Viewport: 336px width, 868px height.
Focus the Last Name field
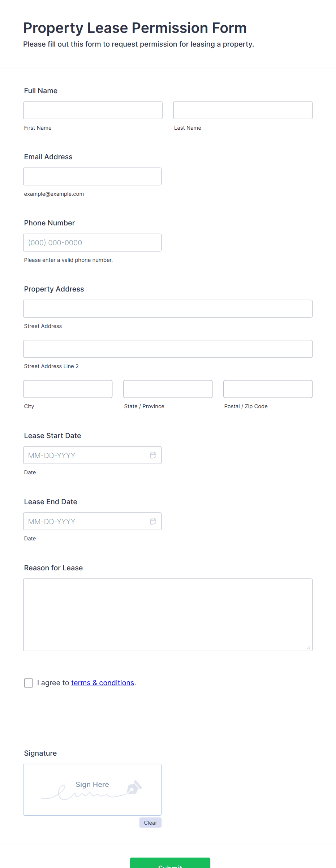243,110
